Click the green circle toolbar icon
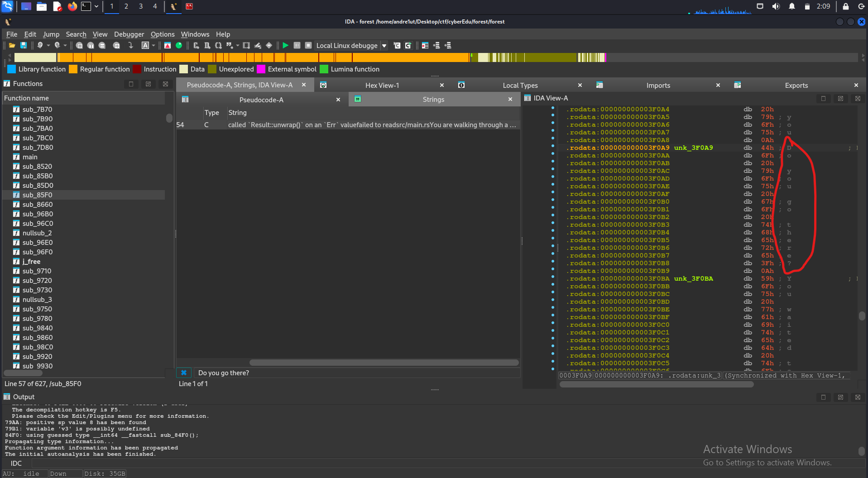The height and width of the screenshot is (478, 868). 179,45
